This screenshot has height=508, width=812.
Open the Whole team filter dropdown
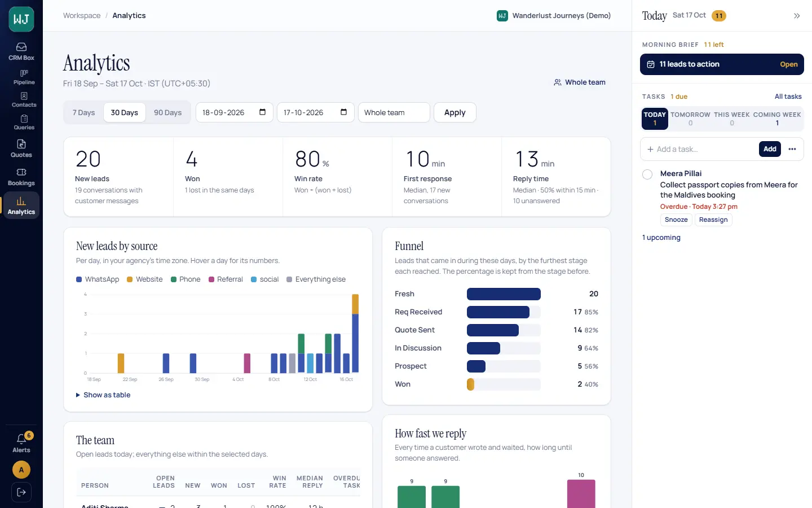(x=394, y=112)
